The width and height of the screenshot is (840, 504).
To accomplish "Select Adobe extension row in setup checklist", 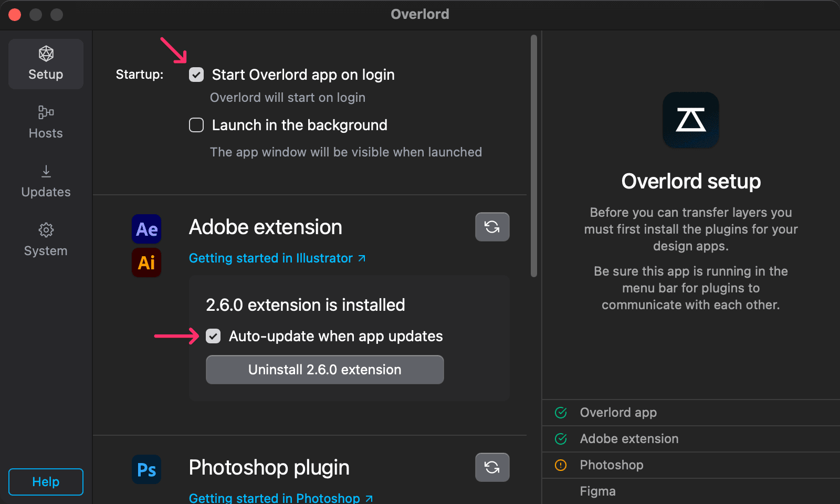I will point(691,439).
